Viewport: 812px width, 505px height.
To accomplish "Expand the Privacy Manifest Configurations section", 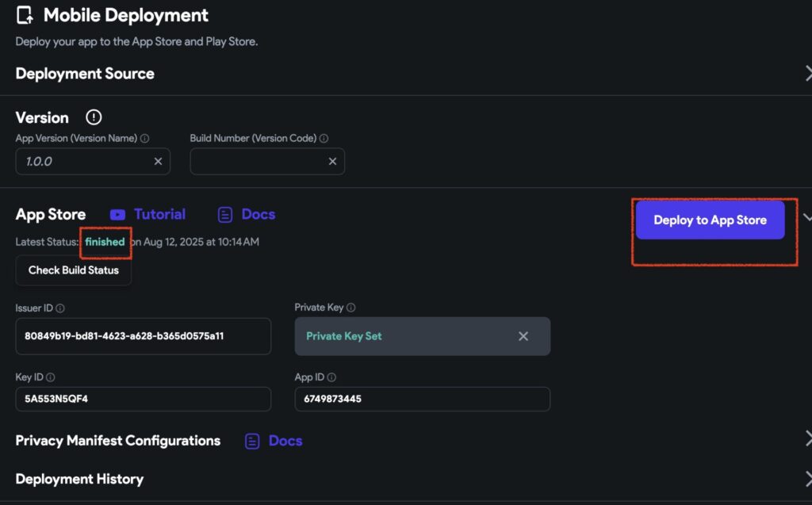I will point(808,438).
